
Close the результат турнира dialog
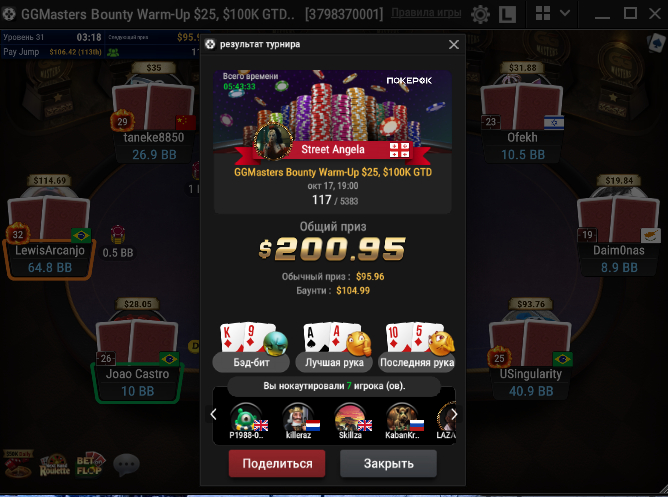pos(454,44)
